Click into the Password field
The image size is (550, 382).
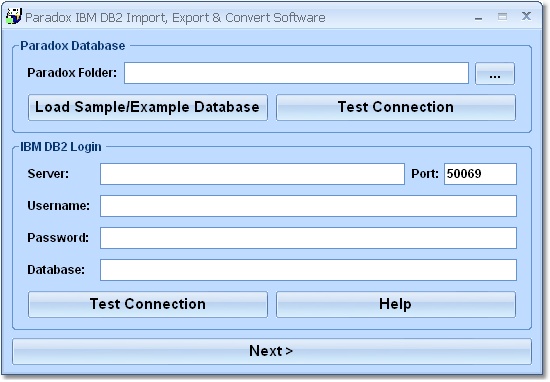[x=308, y=238]
